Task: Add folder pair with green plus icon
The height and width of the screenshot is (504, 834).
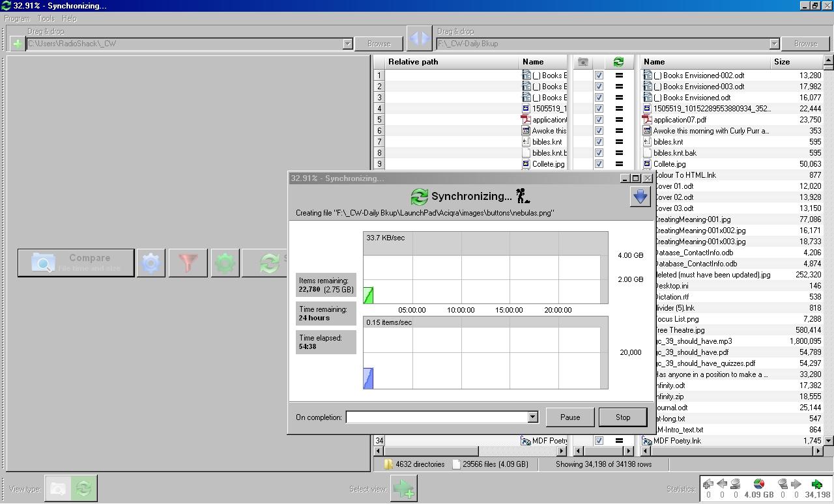Action: click(x=17, y=44)
